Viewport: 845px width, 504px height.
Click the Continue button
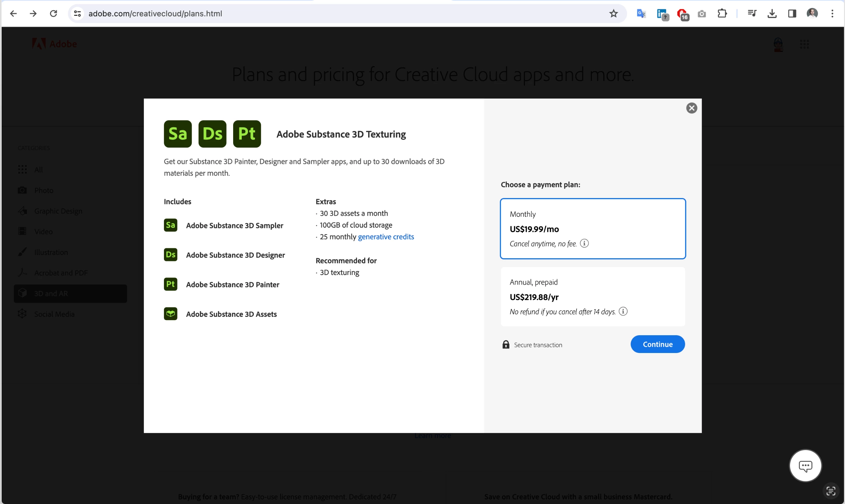657,344
